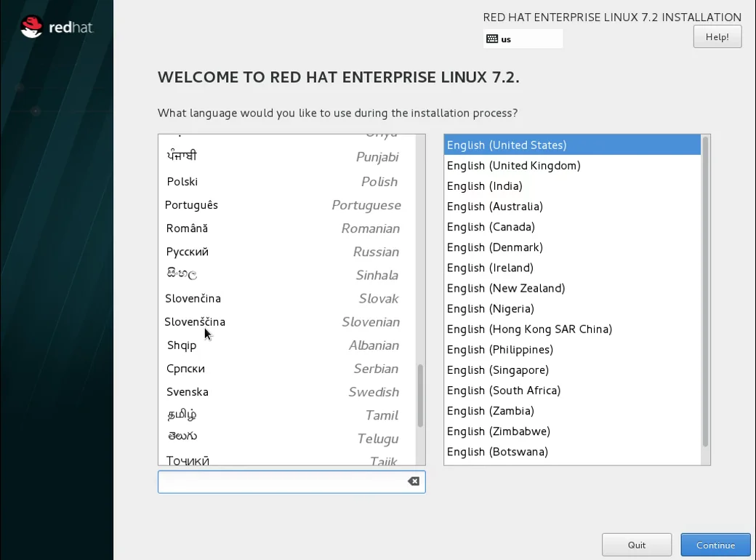The height and width of the screenshot is (560, 756).
Task: Select English (United States) locale
Action: point(572,145)
